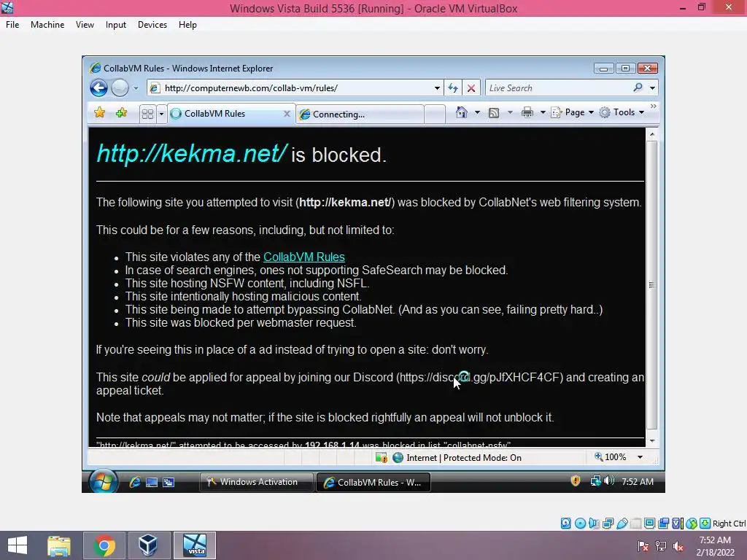Open the VirtualBox Devices menu
Image resolution: width=747 pixels, height=560 pixels.
152,25
